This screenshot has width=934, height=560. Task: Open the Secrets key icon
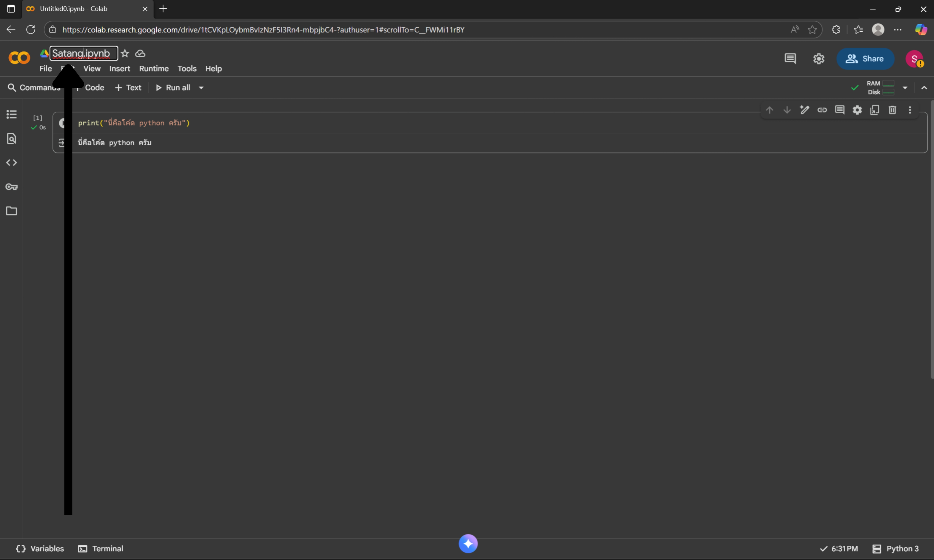tap(11, 187)
